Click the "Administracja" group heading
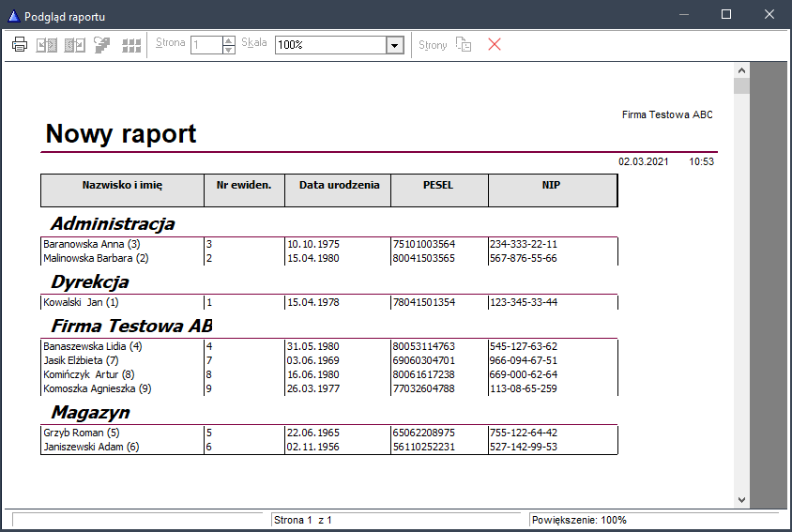This screenshot has height=532, width=792. [x=113, y=223]
